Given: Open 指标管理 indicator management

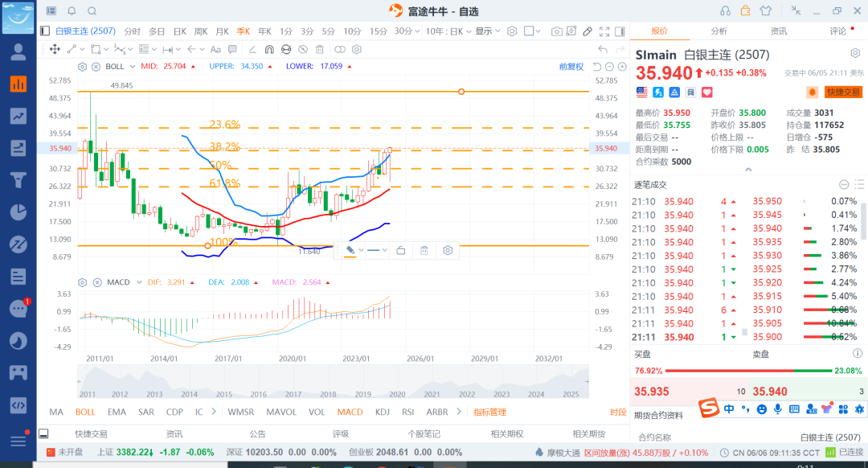Looking at the screenshot, I should click(x=490, y=412).
